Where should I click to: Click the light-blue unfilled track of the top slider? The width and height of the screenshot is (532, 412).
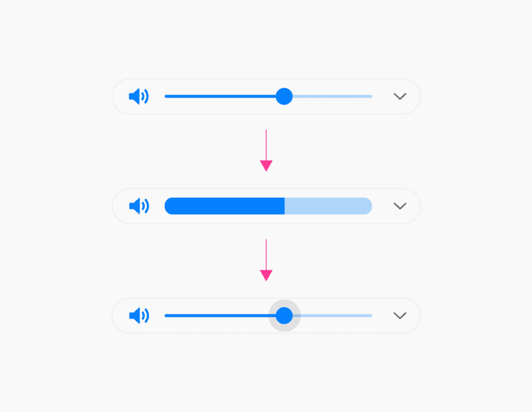click(x=332, y=96)
